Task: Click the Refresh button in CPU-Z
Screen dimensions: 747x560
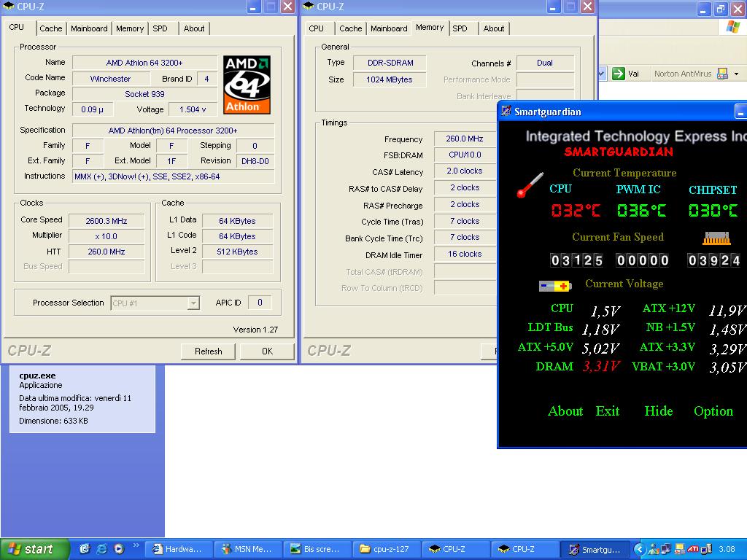Action: [x=208, y=351]
